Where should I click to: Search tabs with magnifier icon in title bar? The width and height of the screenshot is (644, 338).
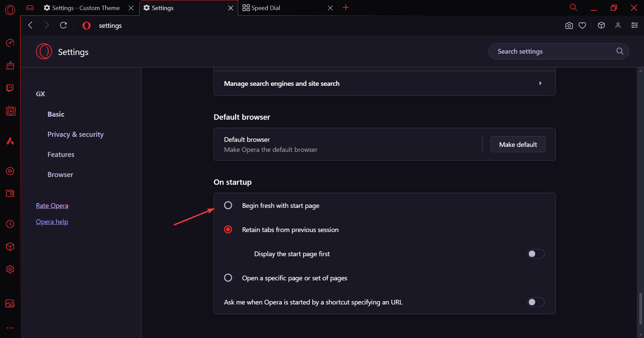[574, 7]
